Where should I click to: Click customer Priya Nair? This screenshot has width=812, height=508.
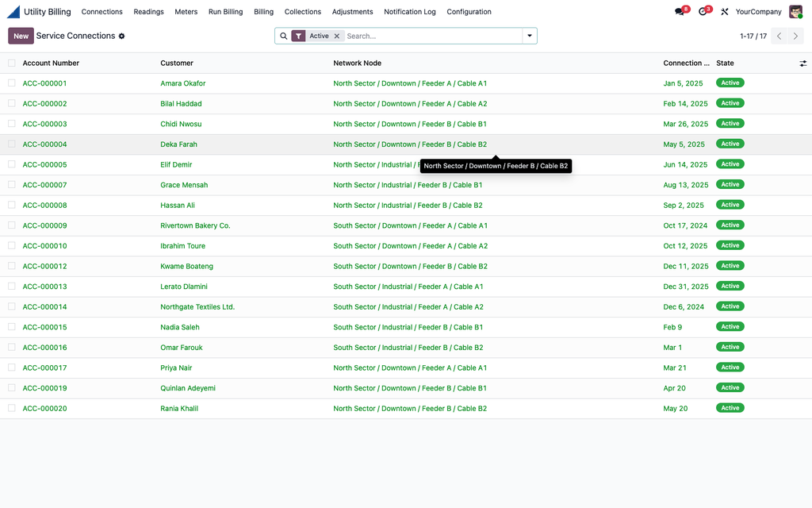point(176,368)
